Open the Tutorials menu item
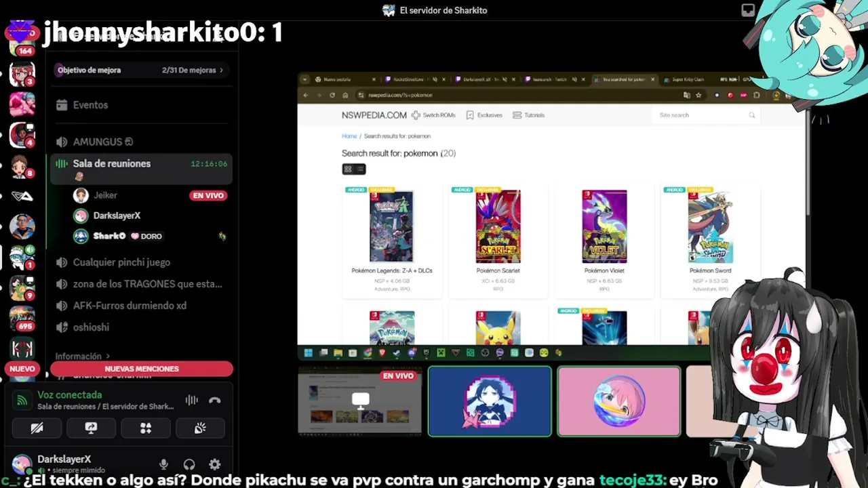The height and width of the screenshot is (488, 868). pos(529,115)
